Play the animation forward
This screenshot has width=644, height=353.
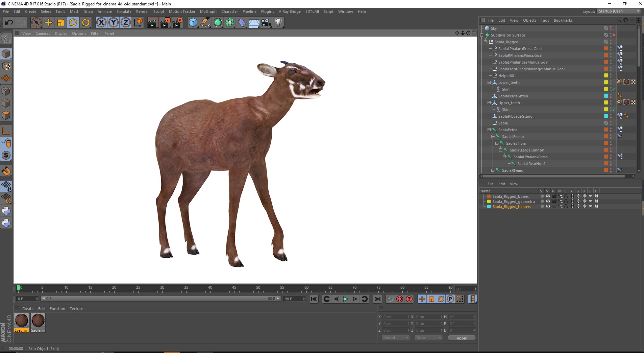coord(345,299)
